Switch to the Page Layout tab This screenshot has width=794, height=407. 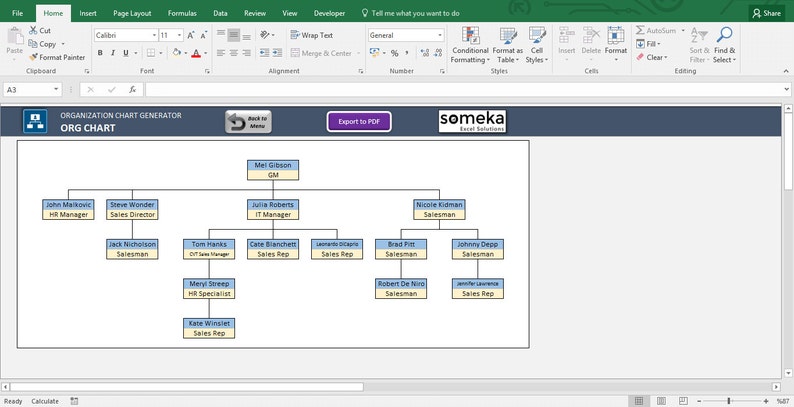(x=132, y=13)
